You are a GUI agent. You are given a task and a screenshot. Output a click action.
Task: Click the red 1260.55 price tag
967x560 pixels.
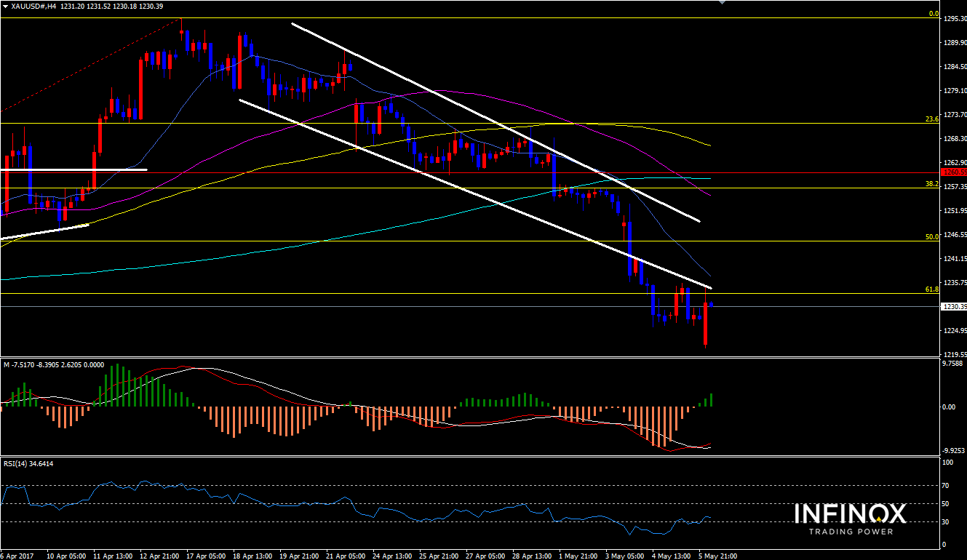(x=954, y=172)
